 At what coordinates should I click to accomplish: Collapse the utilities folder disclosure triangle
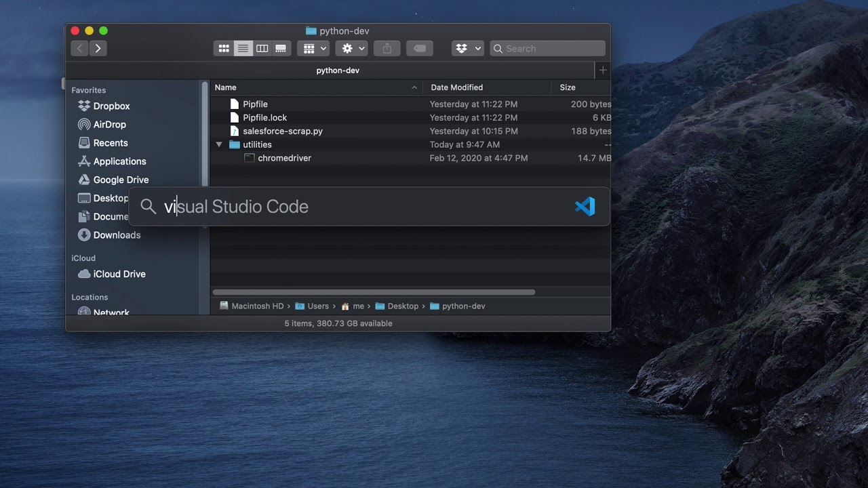coord(219,144)
